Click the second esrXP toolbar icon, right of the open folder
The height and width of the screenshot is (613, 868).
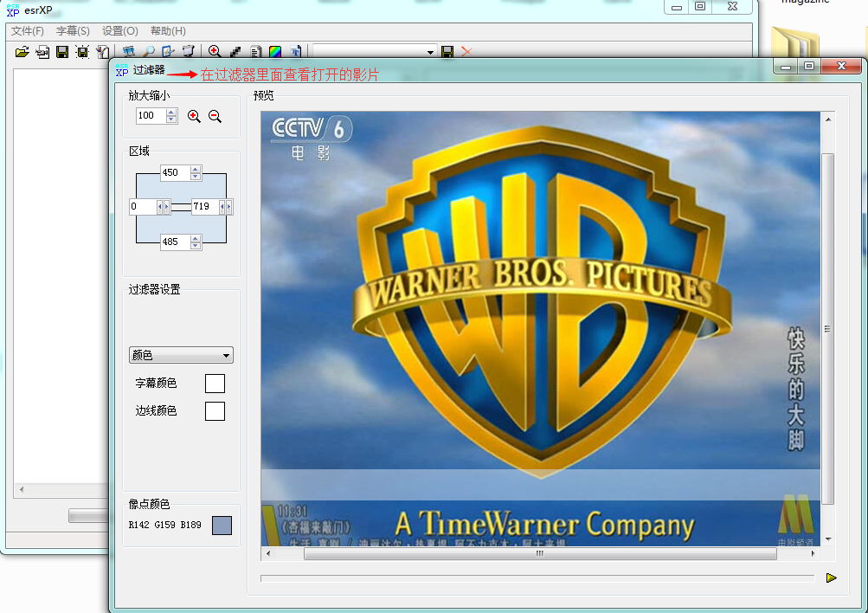click(x=42, y=52)
